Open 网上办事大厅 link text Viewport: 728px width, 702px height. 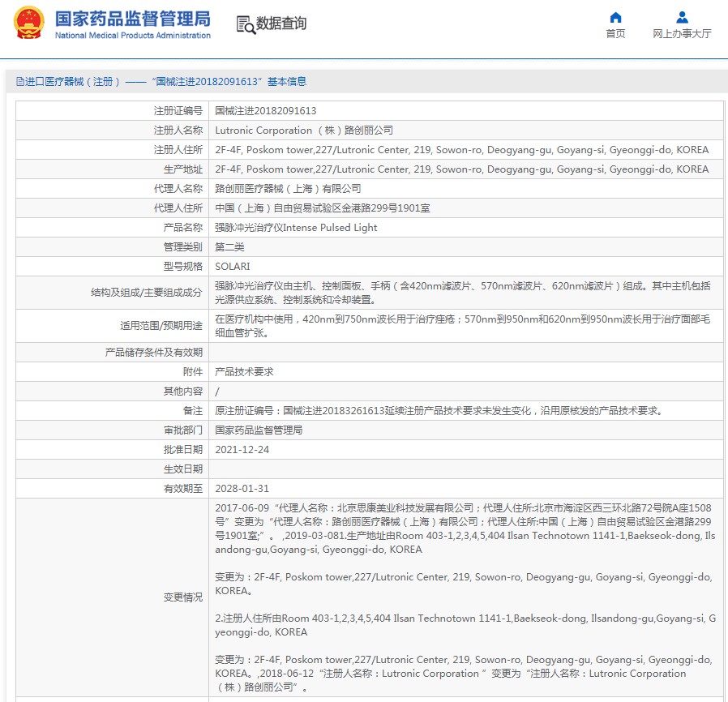point(682,33)
